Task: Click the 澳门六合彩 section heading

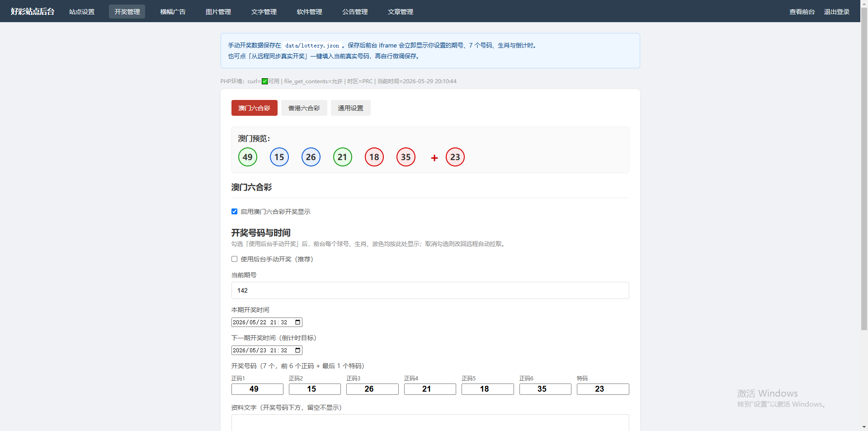Action: [x=251, y=187]
